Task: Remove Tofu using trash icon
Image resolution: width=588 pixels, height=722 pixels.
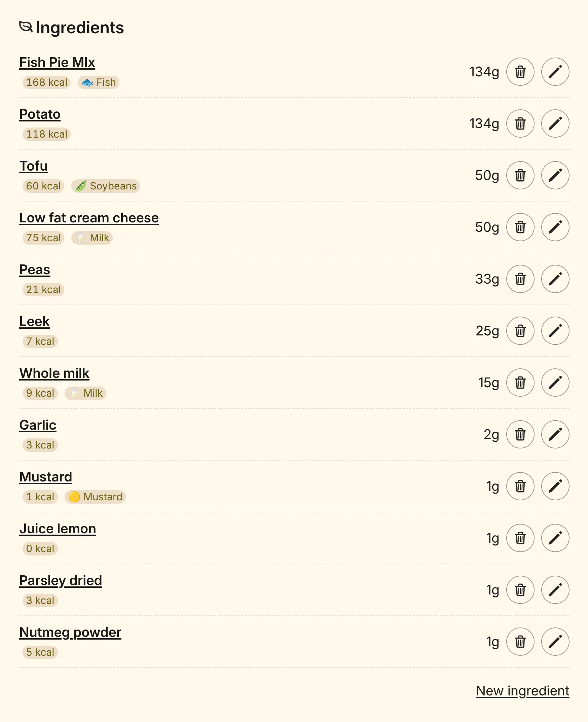Action: (x=520, y=176)
